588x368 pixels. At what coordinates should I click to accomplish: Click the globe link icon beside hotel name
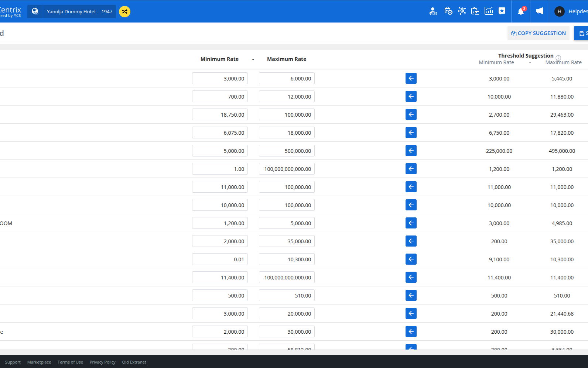tap(35, 11)
